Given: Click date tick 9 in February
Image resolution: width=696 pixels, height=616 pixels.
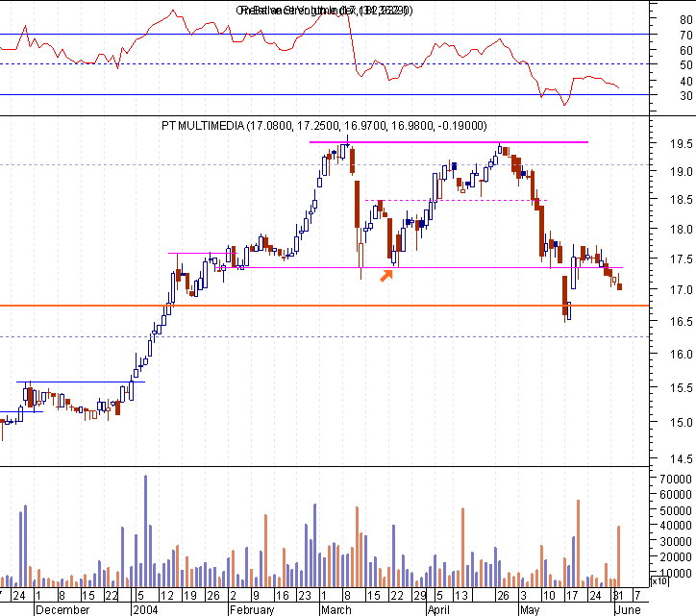Looking at the screenshot, I should (x=256, y=596).
